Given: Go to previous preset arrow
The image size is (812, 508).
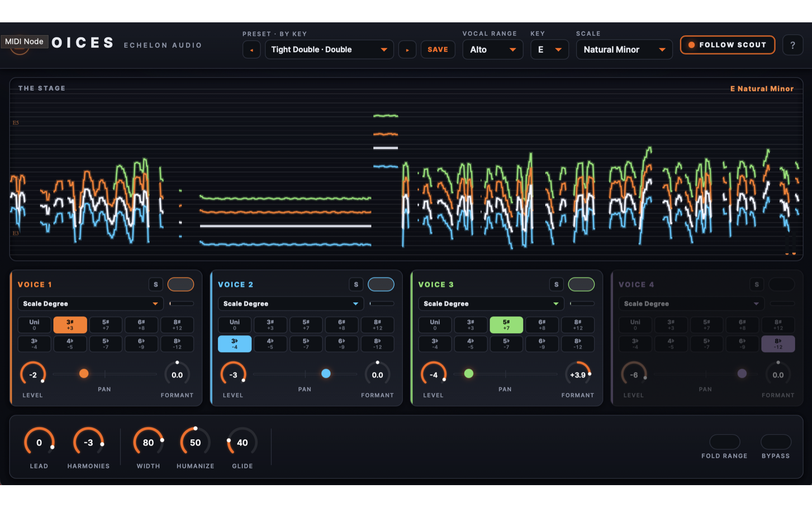Looking at the screenshot, I should tap(252, 50).
